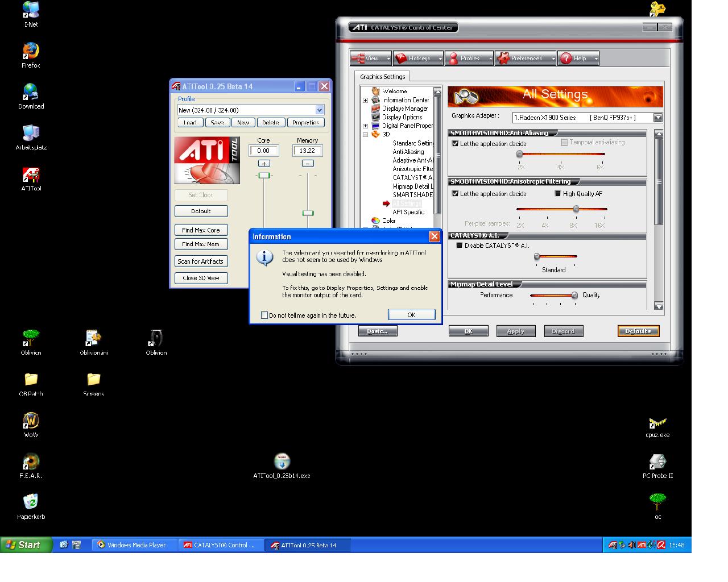Open the oc tree icon shortcut
Image resolution: width=728 pixels, height=582 pixels.
(x=657, y=506)
